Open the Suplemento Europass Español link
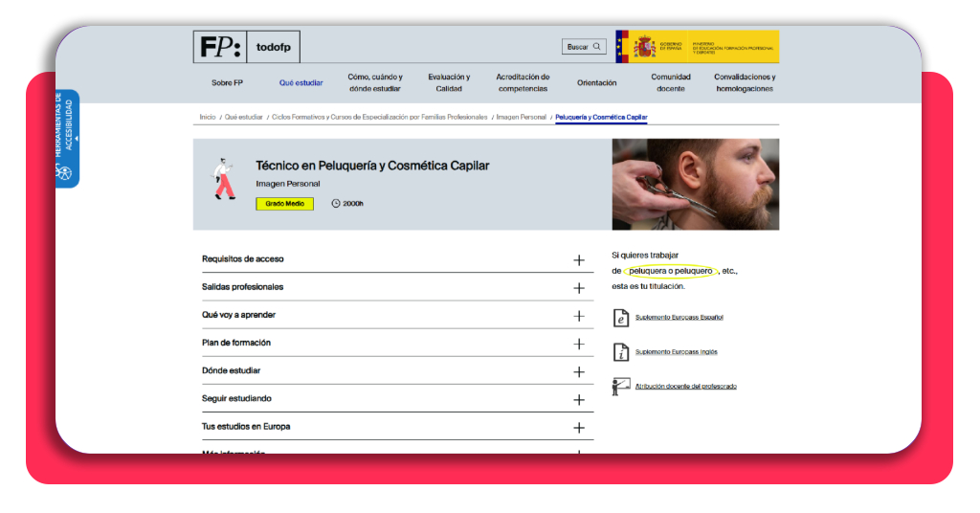980x513 pixels. point(679,318)
